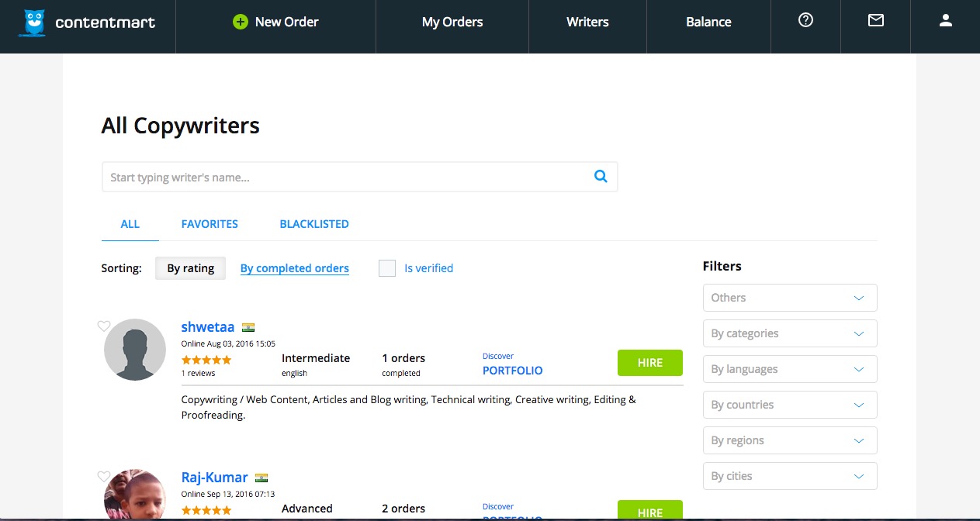Image resolution: width=980 pixels, height=521 pixels.
Task: Switch to the ALL tab
Action: pos(130,224)
